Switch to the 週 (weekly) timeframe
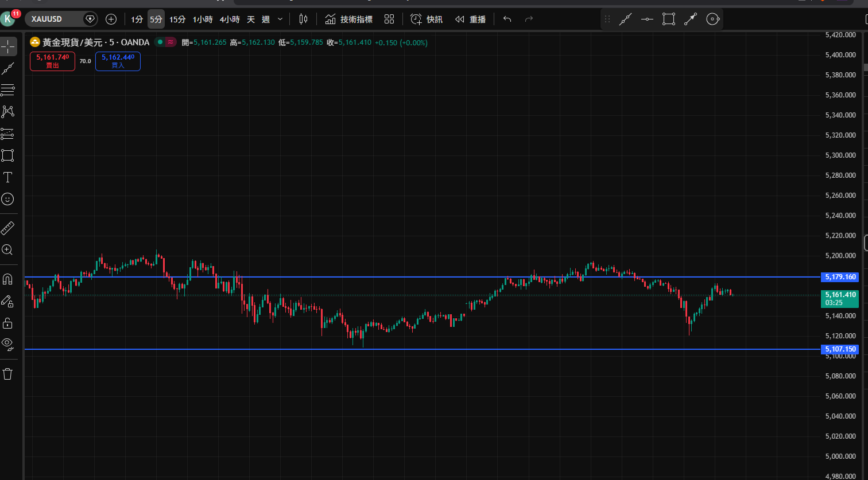Image resolution: width=868 pixels, height=480 pixels. pyautogui.click(x=266, y=19)
